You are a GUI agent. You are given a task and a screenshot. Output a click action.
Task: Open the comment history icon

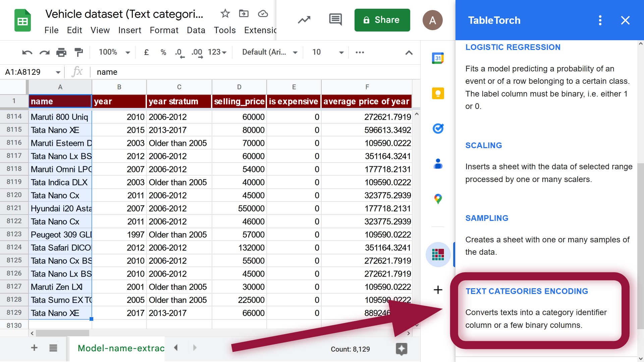pyautogui.click(x=335, y=20)
